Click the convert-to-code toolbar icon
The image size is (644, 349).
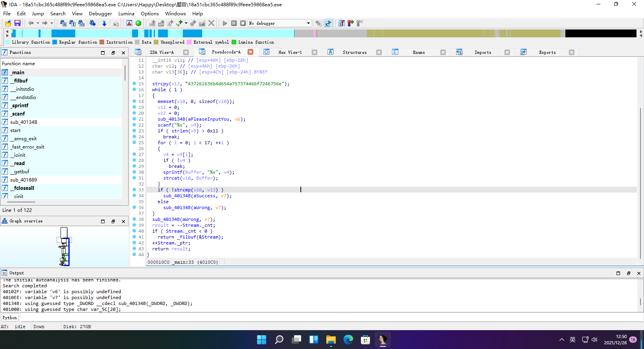click(x=152, y=23)
